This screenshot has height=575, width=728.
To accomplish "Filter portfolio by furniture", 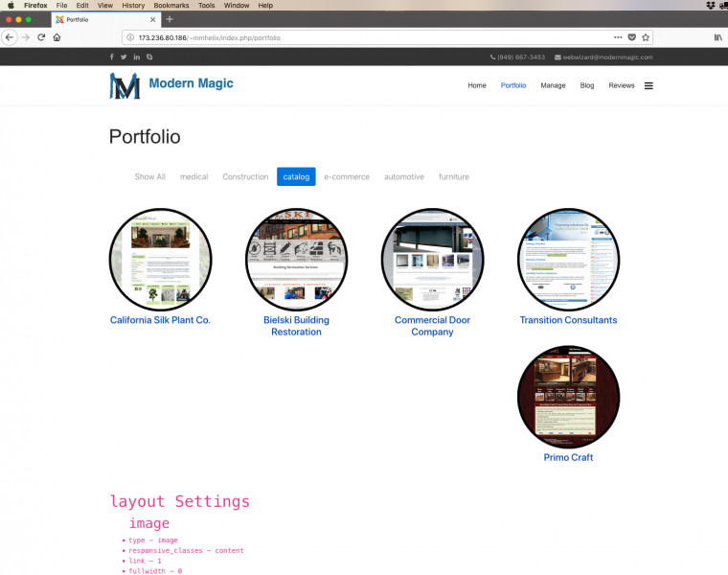I will click(x=454, y=176).
